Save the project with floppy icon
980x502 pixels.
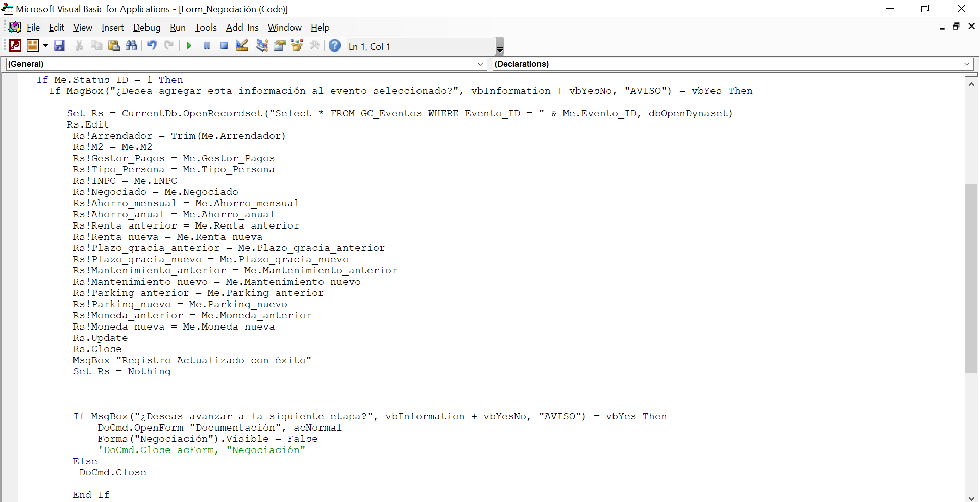(x=59, y=46)
